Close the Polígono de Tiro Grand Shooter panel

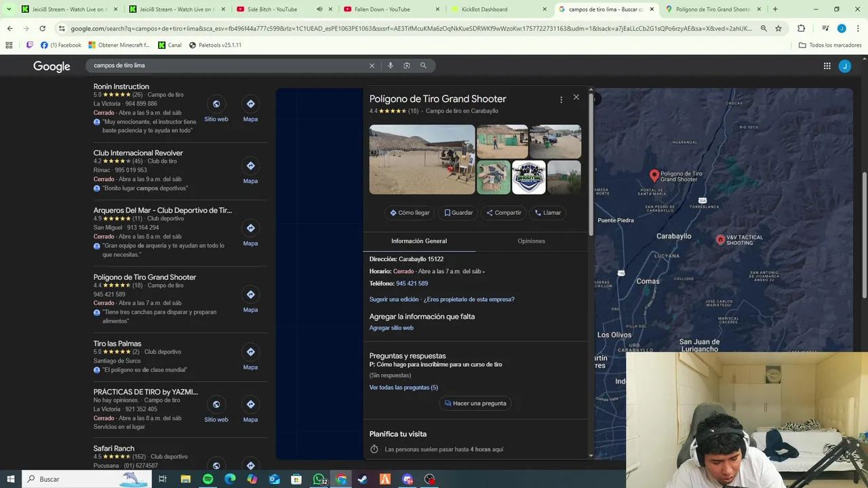pyautogui.click(x=576, y=97)
